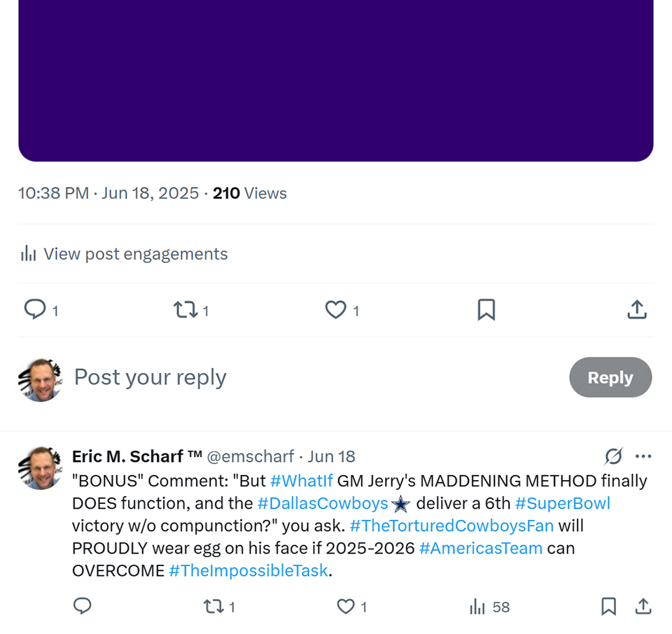
Task: View analytics for the 58-view comment
Action: coord(478,606)
